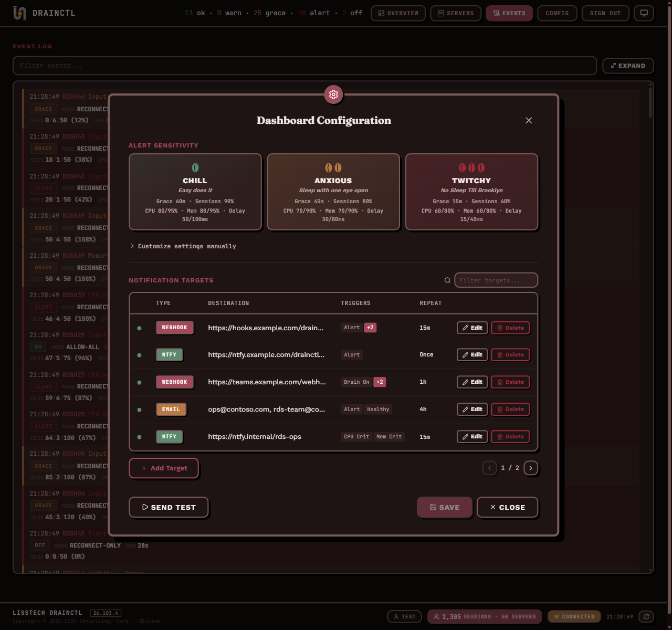Click the single bean icon on Chill card

pyautogui.click(x=195, y=168)
